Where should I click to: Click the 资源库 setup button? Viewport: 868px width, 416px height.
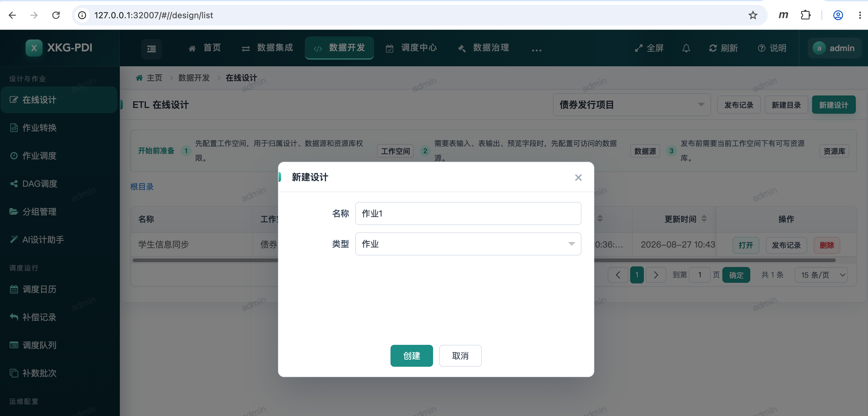[x=834, y=151]
